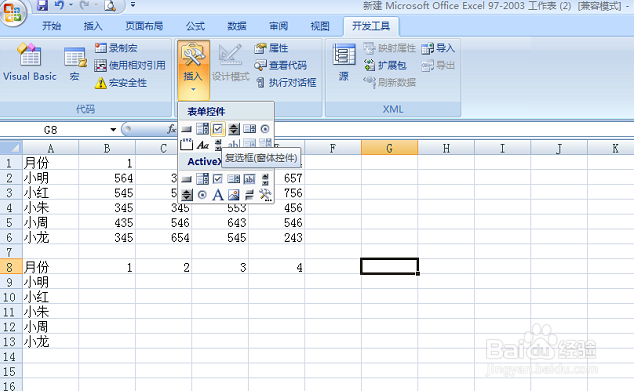634x391 pixels.
Task: Open the 宏 macros dialog
Action: point(75,64)
